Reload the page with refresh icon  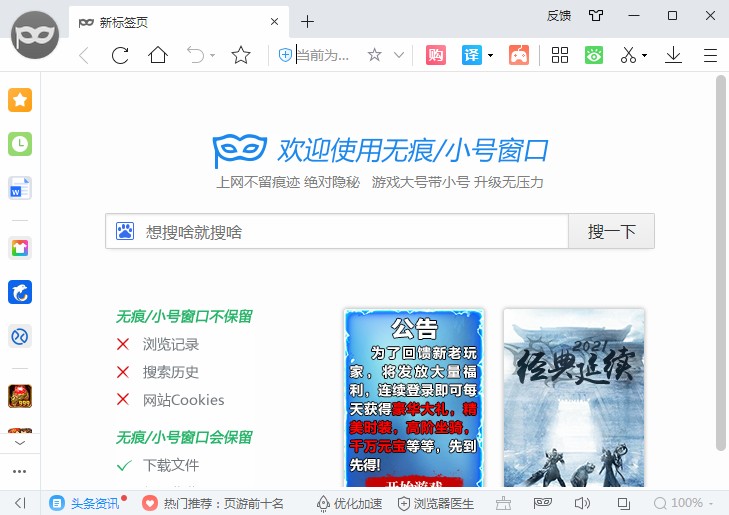coord(120,56)
